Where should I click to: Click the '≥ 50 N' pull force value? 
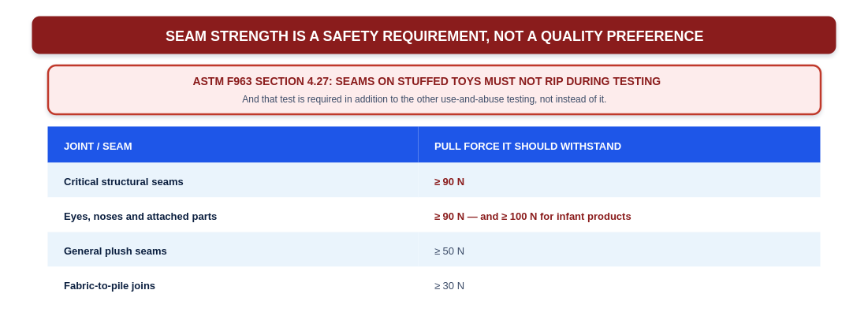click(449, 251)
